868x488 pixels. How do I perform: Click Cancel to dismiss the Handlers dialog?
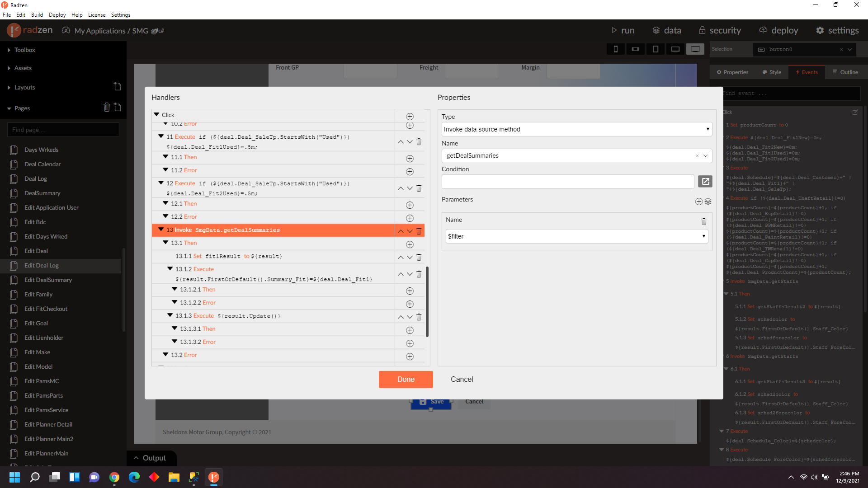(x=462, y=379)
